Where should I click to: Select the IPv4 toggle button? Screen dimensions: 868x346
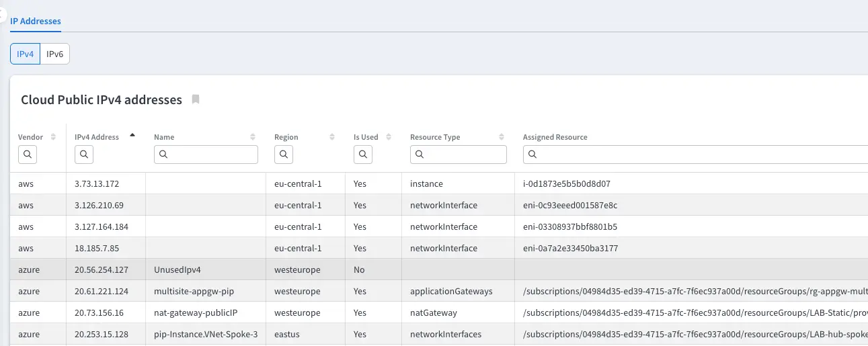pos(26,54)
